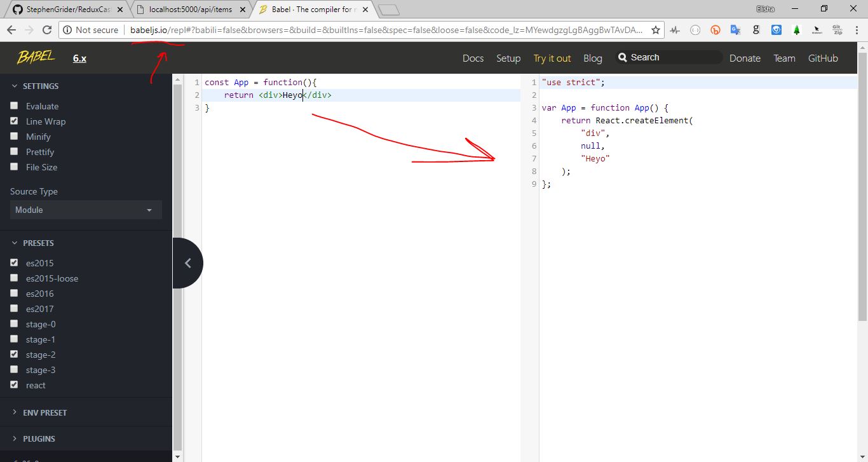
Task: Open a new tab
Action: pos(388,10)
